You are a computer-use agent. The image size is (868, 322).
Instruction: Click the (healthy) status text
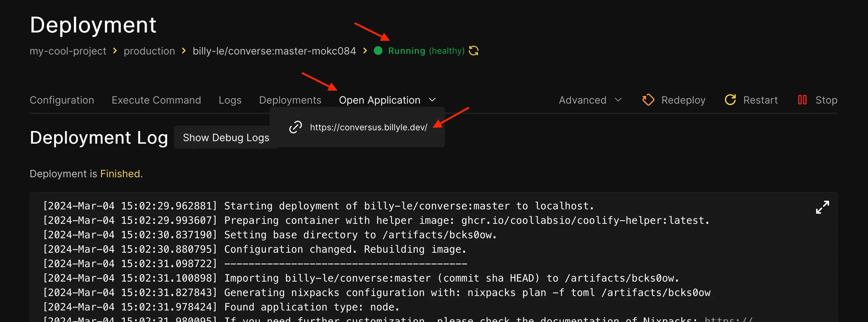(447, 51)
